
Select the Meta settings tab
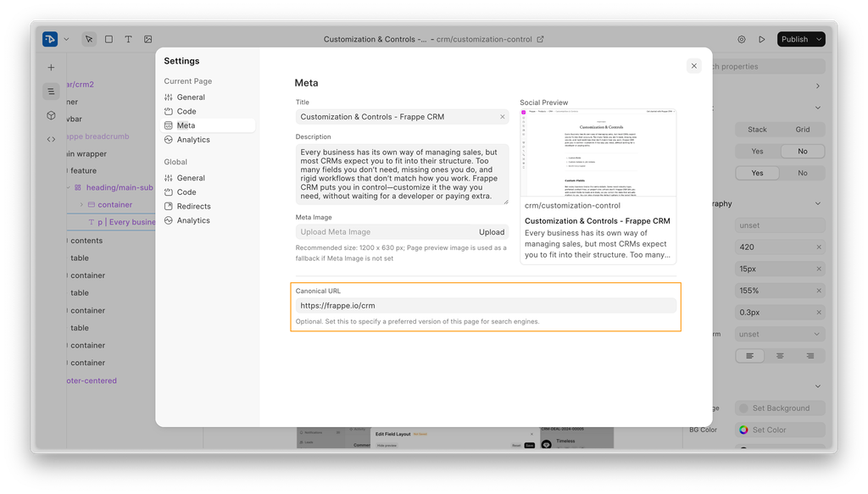tap(208, 125)
